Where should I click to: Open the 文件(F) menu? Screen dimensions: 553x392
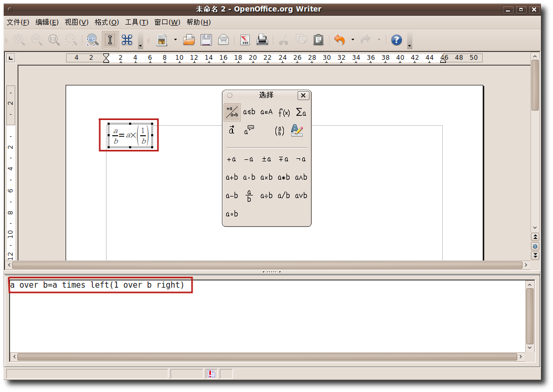[x=18, y=22]
